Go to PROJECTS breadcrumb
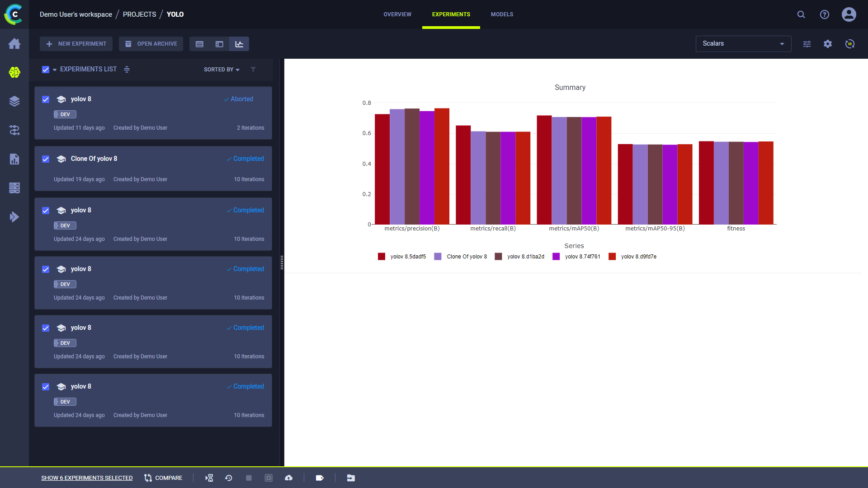The width and height of the screenshot is (868, 488). click(x=140, y=14)
